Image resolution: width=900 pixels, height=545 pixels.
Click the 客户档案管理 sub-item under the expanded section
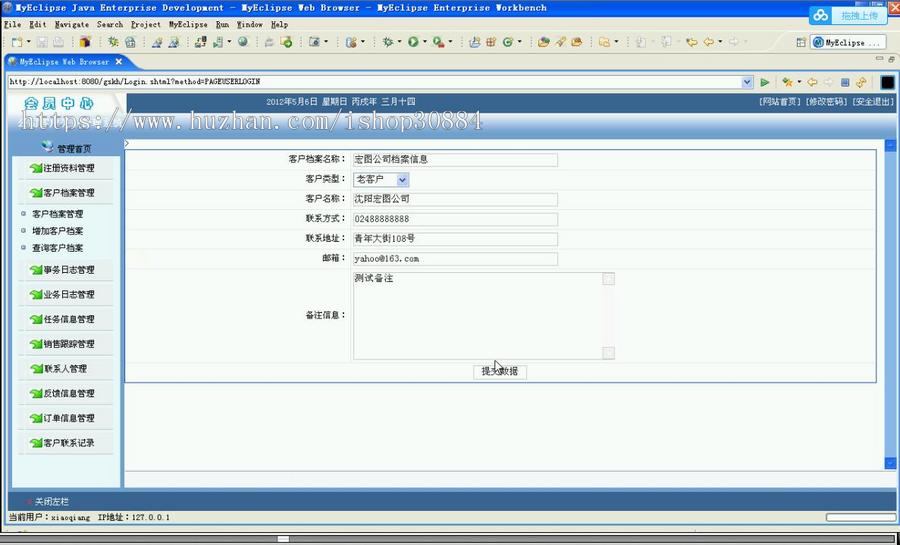pyautogui.click(x=57, y=214)
